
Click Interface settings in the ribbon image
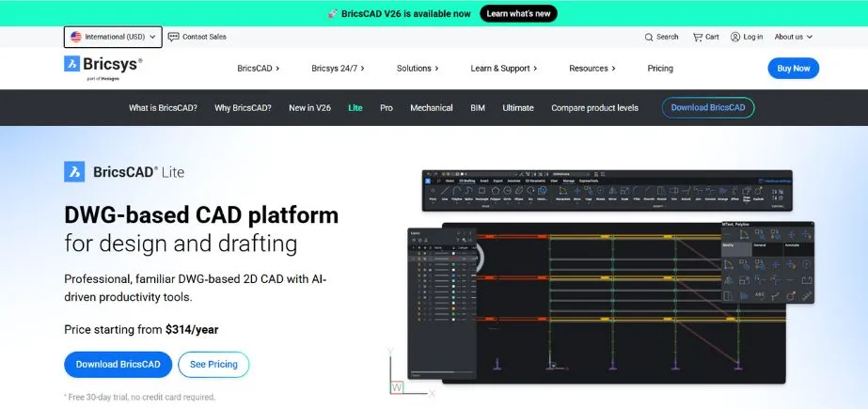(775, 181)
